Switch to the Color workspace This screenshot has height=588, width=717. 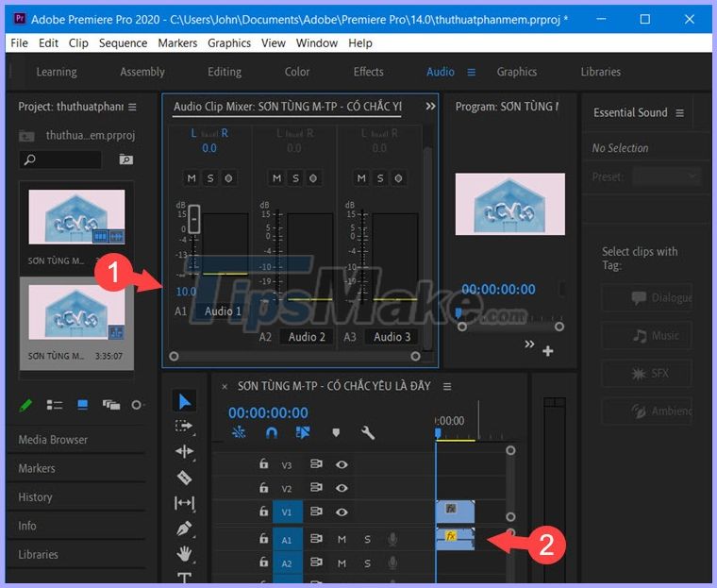[x=297, y=72]
